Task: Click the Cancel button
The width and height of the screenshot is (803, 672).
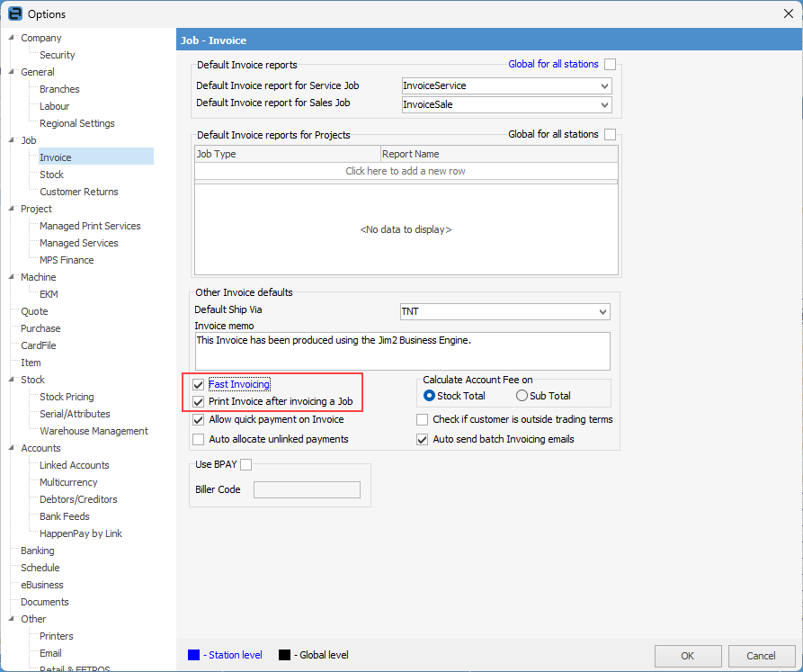Action: click(761, 656)
